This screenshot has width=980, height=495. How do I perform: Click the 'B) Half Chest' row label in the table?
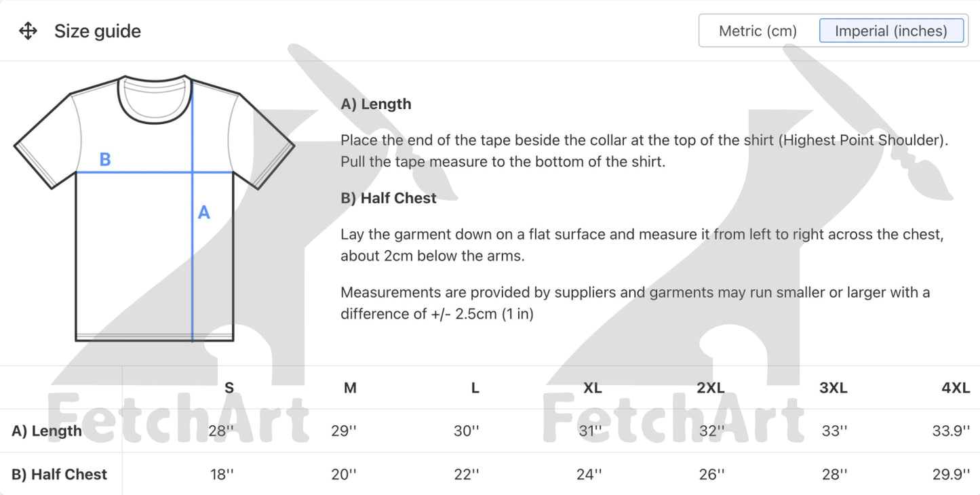click(60, 475)
